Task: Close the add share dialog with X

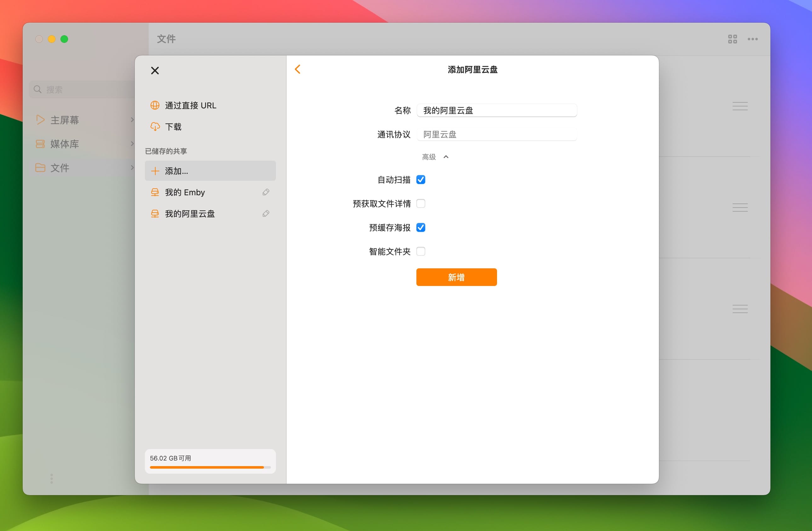Action: point(155,71)
